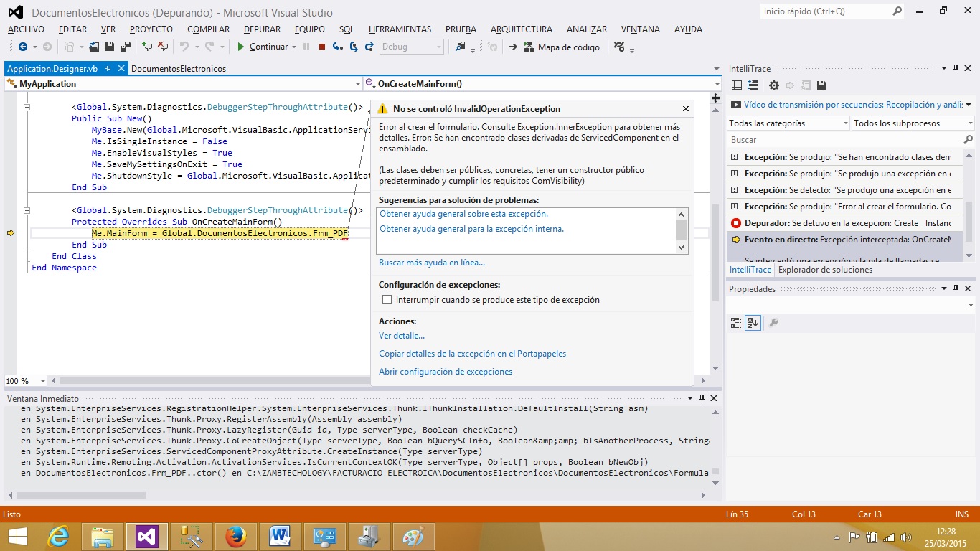Open the MyApplication class dropdown
This screenshot has width=980, height=551.
coord(357,84)
